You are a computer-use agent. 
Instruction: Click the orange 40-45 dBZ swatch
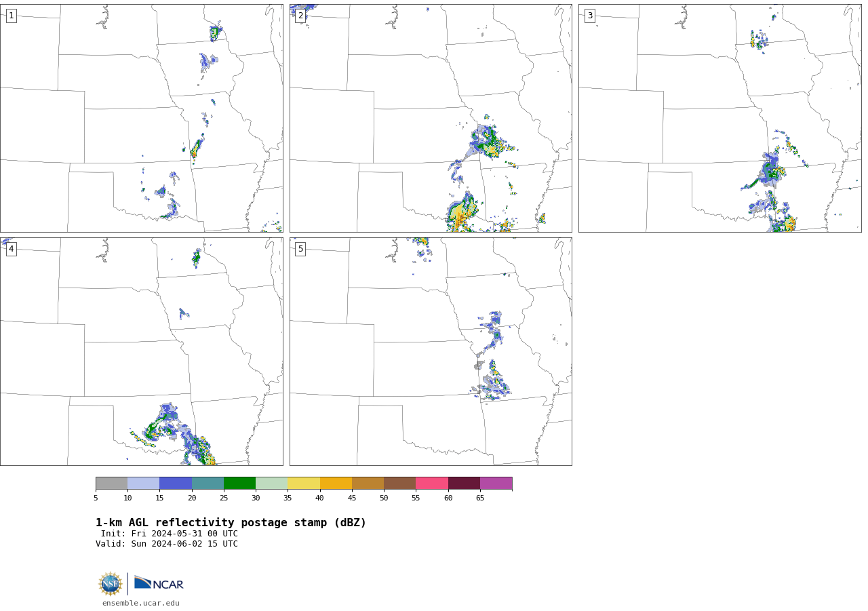tap(336, 484)
